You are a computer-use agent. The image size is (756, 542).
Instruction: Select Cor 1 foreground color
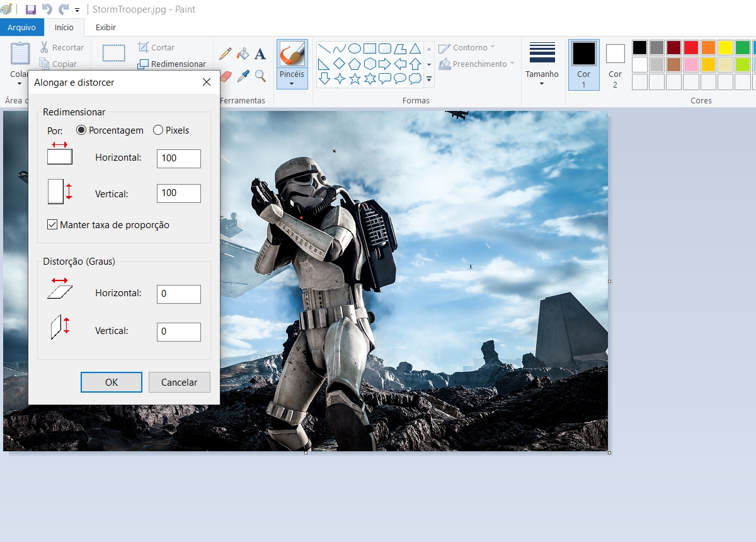coord(584,64)
